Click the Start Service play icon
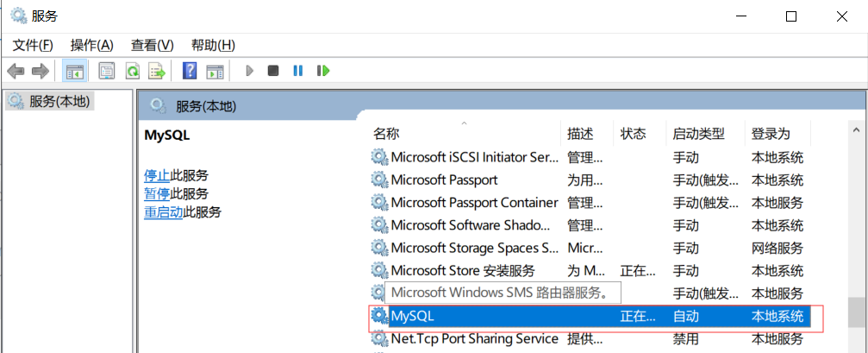The height and width of the screenshot is (353, 868). pyautogui.click(x=250, y=71)
